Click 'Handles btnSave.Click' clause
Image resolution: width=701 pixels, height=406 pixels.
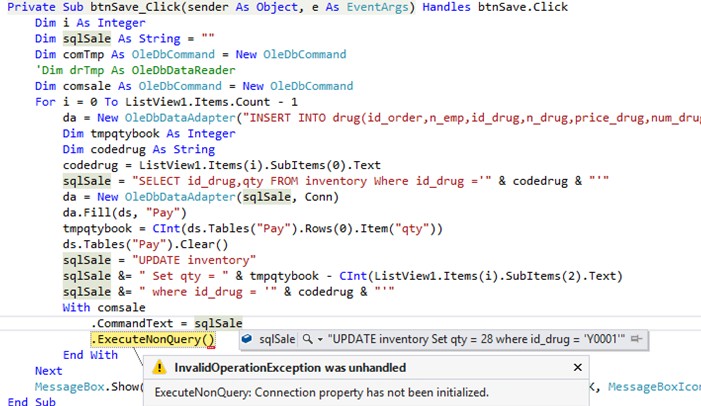pos(495,7)
